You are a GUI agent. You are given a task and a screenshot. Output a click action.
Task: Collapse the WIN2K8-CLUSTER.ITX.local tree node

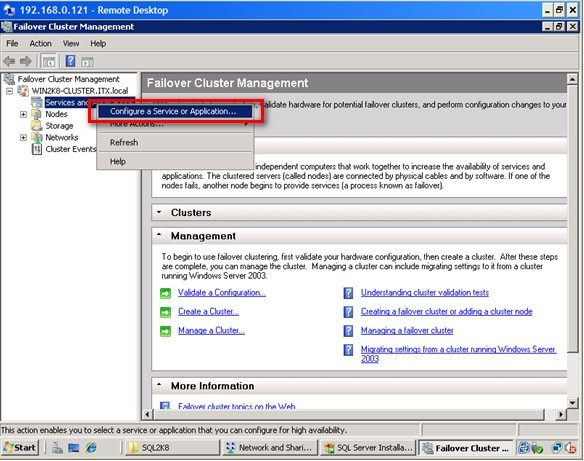pyautogui.click(x=10, y=91)
